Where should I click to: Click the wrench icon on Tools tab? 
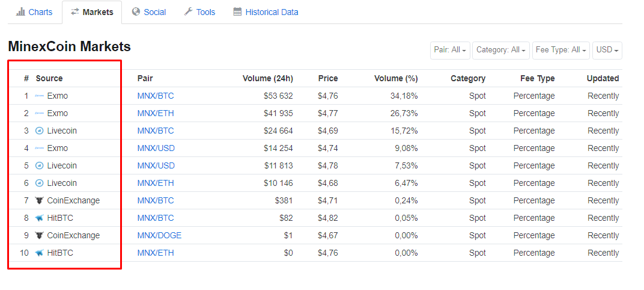point(188,12)
